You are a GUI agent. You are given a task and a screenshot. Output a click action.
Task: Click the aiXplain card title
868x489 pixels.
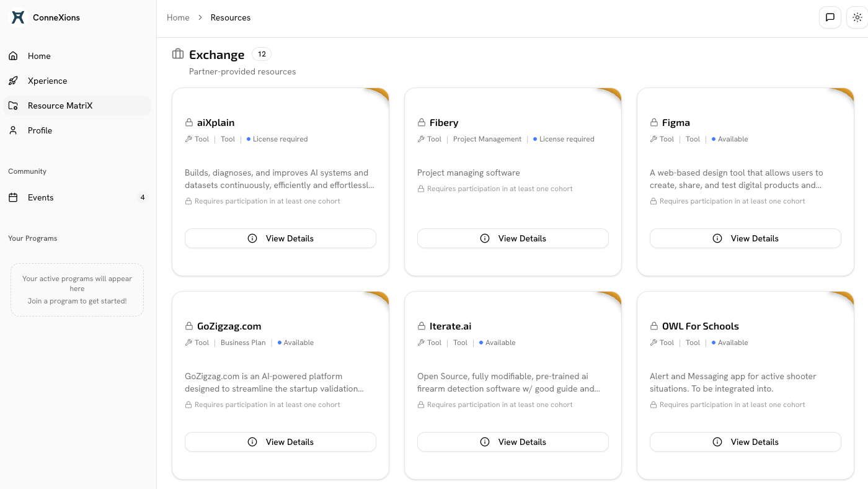(x=216, y=123)
